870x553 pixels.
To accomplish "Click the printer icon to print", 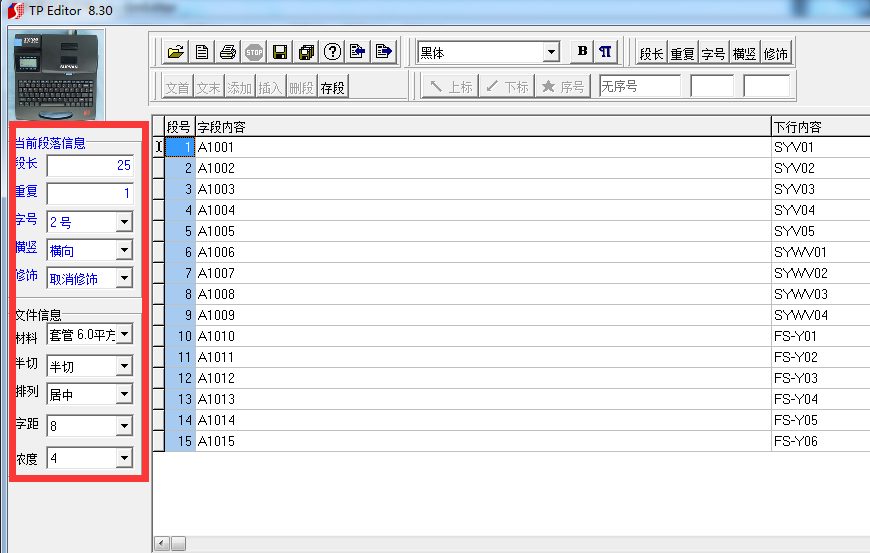I will [x=228, y=52].
